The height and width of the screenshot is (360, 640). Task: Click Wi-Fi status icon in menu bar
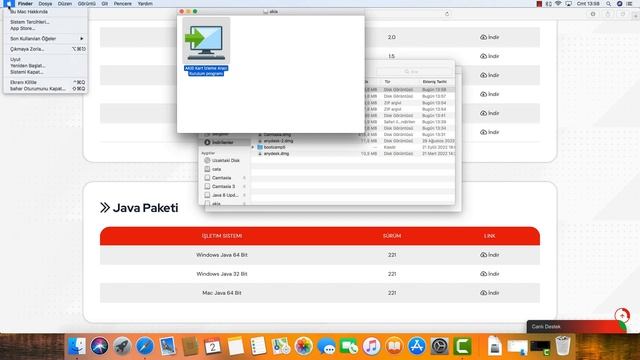point(558,4)
